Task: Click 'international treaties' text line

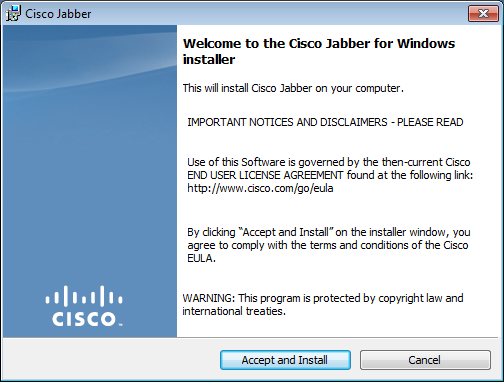Action: tap(234, 311)
